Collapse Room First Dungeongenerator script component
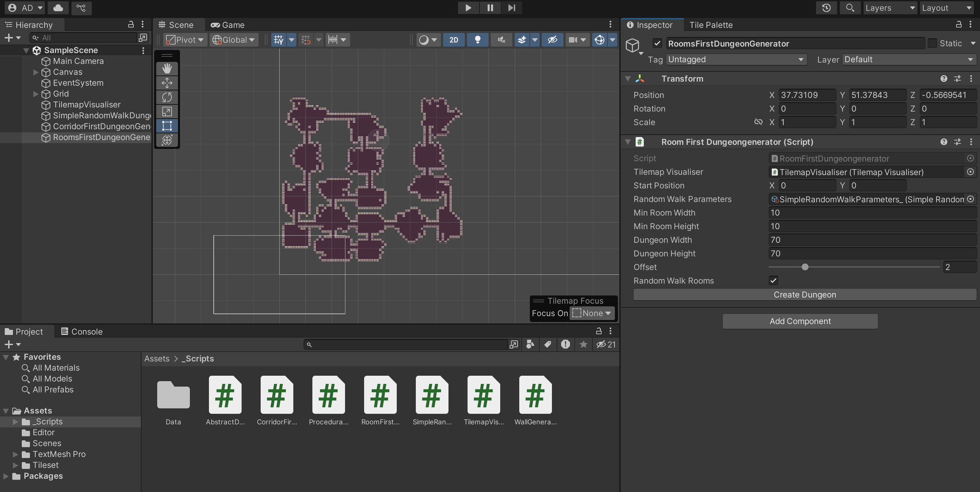Viewport: 980px width, 492px height. point(628,142)
